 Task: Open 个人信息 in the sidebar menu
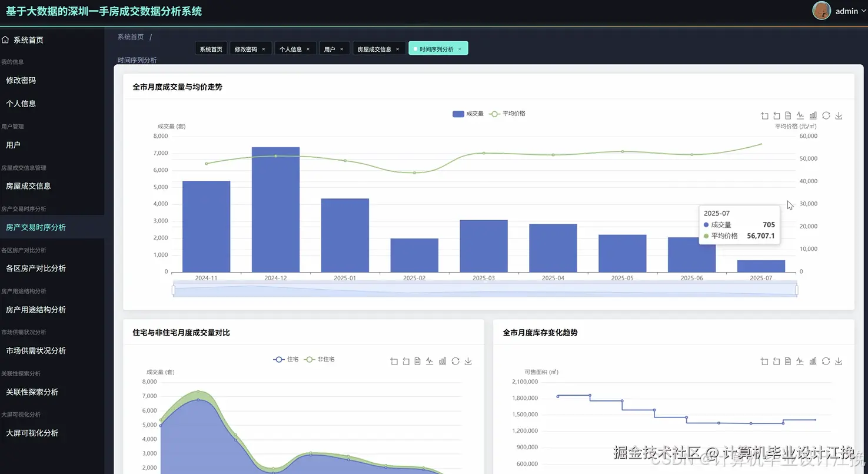coord(52,104)
